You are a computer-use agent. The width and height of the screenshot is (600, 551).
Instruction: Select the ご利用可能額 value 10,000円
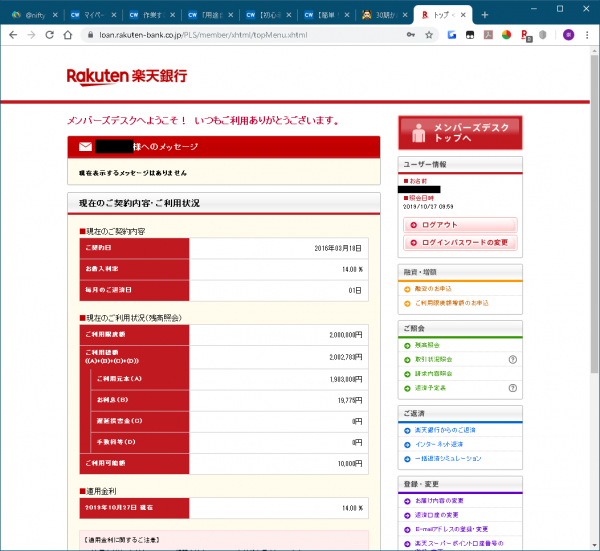(x=350, y=464)
